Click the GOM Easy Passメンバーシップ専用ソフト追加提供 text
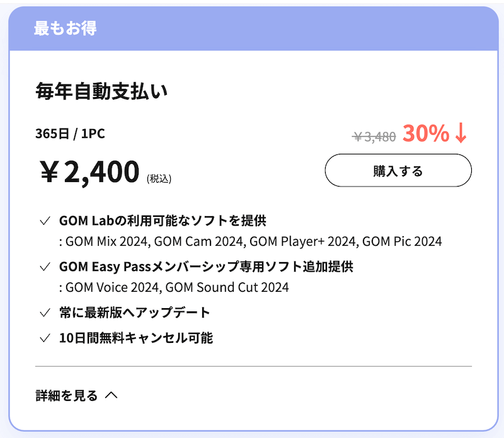The image size is (504, 438). [x=206, y=267]
